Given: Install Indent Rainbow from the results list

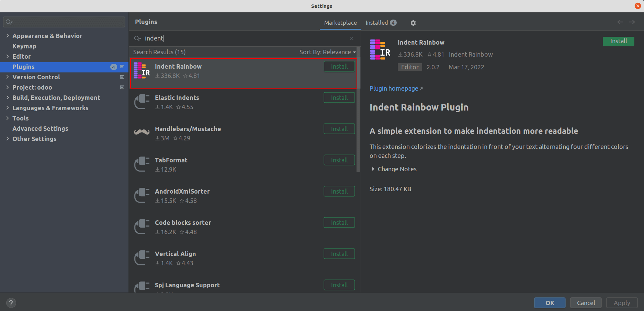Looking at the screenshot, I should click(x=339, y=67).
